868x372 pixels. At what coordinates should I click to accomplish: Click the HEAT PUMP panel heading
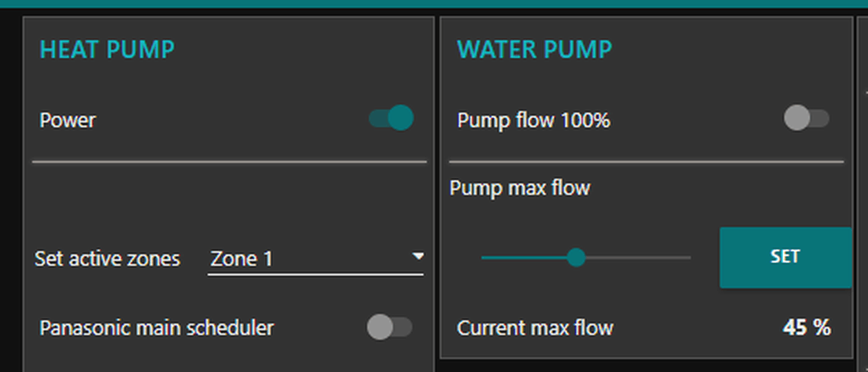click(107, 50)
